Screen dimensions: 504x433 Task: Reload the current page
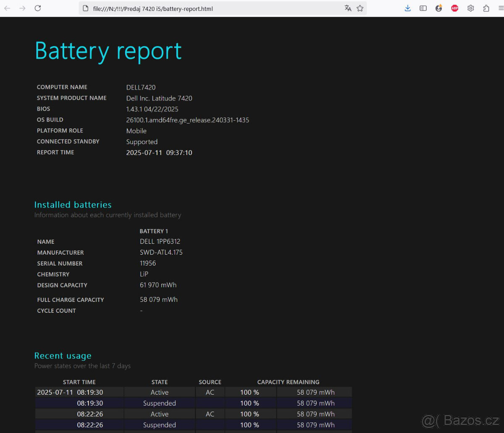pyautogui.click(x=38, y=8)
